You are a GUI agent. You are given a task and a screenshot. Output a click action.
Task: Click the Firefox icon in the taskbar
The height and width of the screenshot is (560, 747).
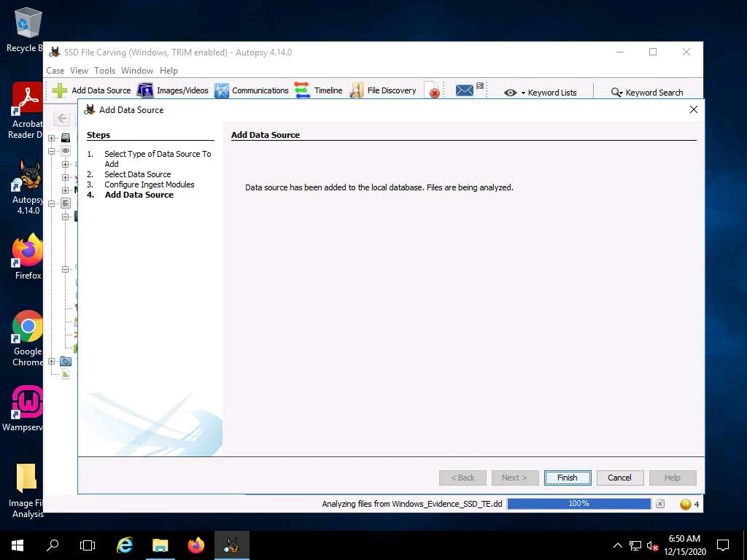pos(196,545)
